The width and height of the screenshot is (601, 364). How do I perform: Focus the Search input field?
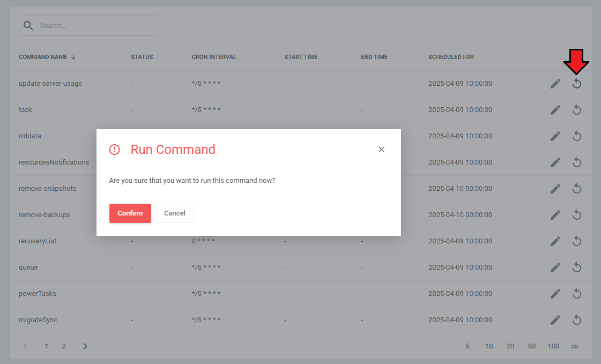89,26
